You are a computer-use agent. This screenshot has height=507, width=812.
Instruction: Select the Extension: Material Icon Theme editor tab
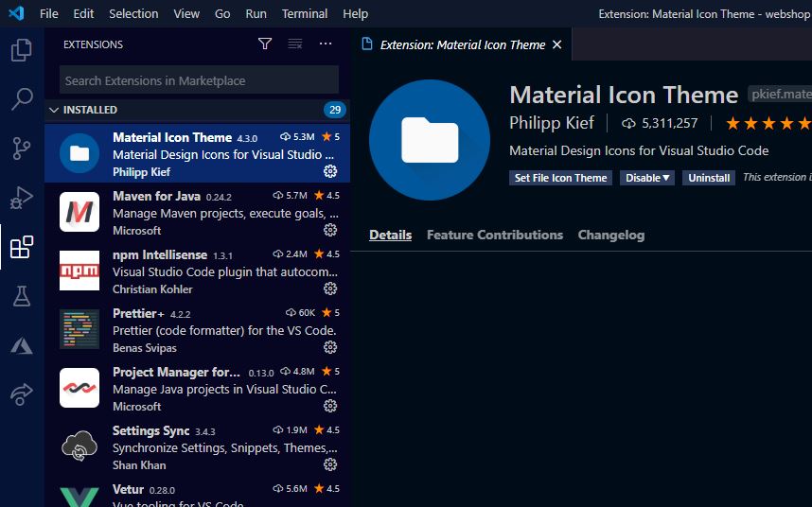(x=462, y=45)
